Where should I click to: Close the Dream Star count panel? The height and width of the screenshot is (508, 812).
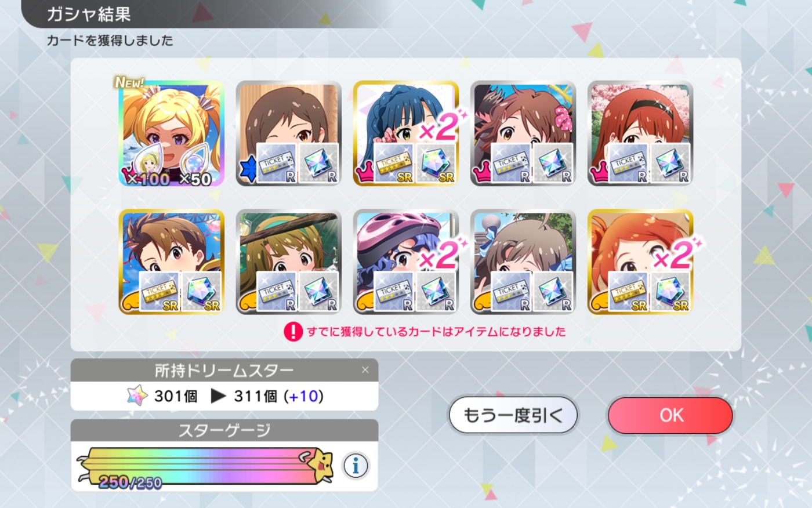pyautogui.click(x=365, y=370)
